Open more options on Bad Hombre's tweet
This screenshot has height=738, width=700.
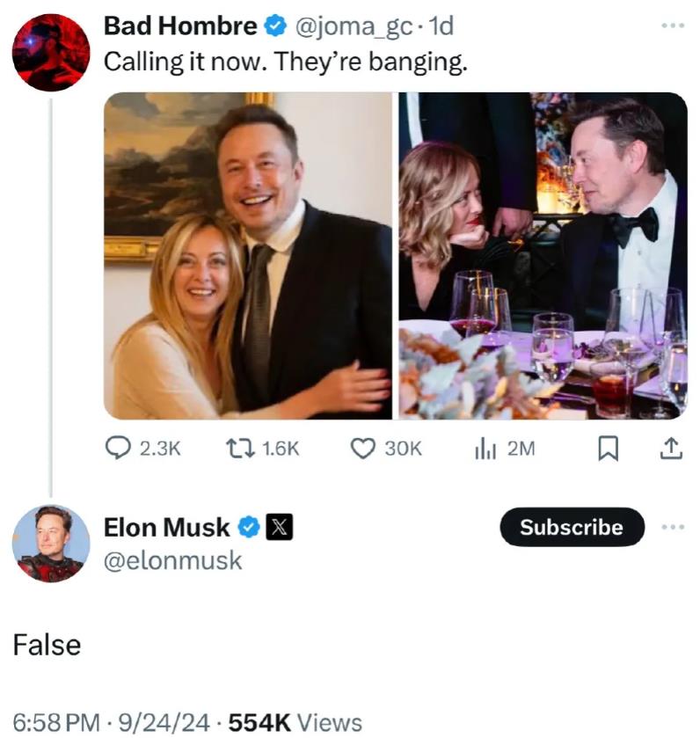click(x=673, y=25)
